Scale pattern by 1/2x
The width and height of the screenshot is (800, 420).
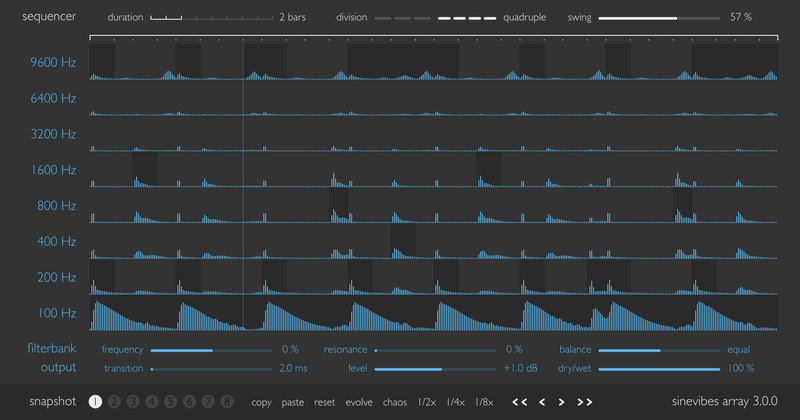click(427, 402)
